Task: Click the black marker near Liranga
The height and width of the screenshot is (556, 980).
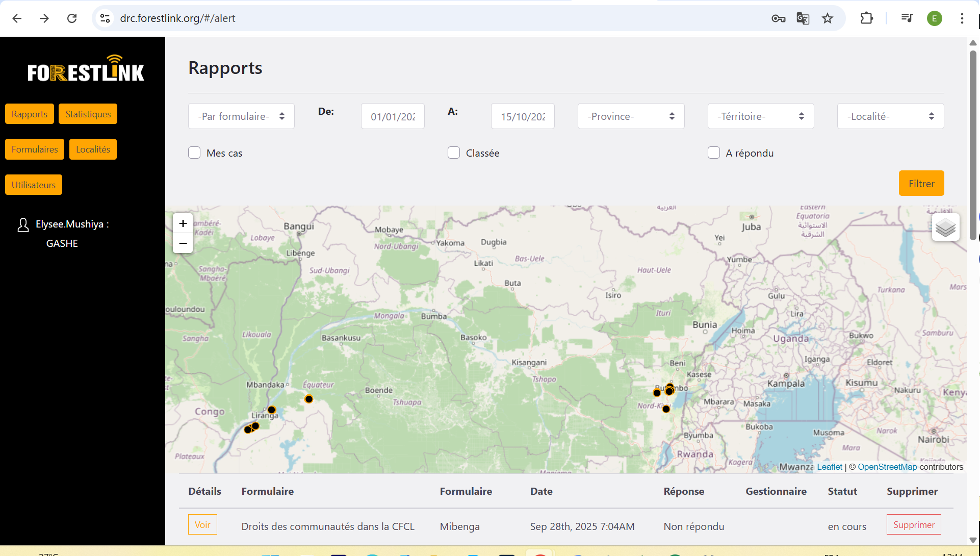Action: [272, 410]
